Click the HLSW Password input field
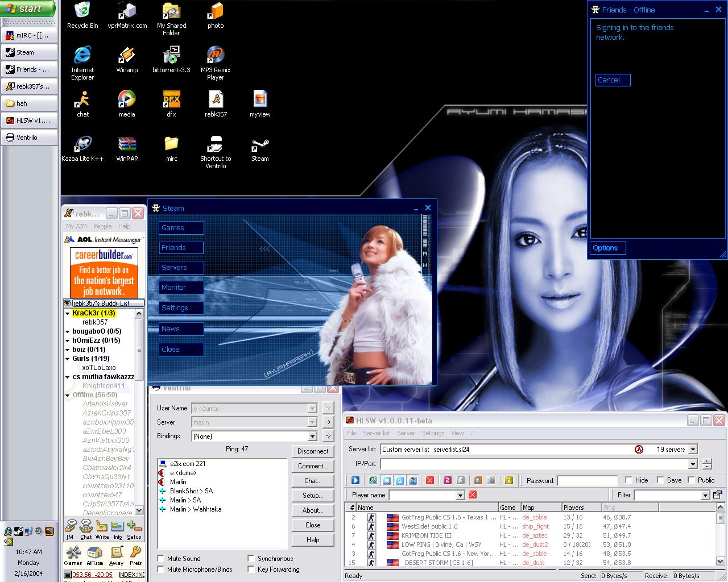The image size is (728, 582). pos(587,480)
